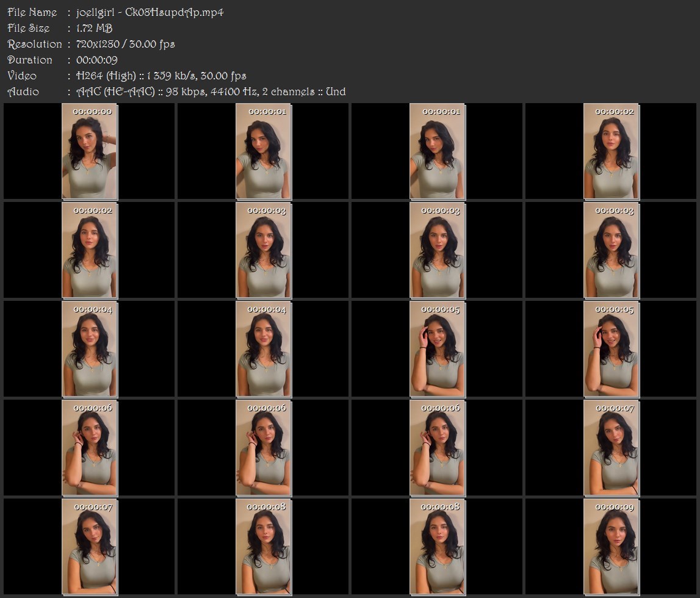Open the final thumbnail stamped 00:00:09
This screenshot has width=700, height=598.
(x=612, y=547)
